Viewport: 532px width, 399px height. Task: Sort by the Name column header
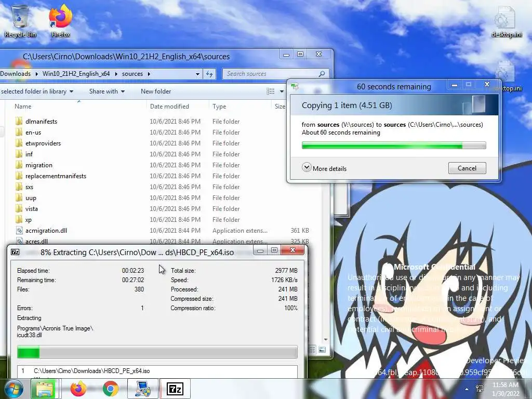click(x=23, y=106)
